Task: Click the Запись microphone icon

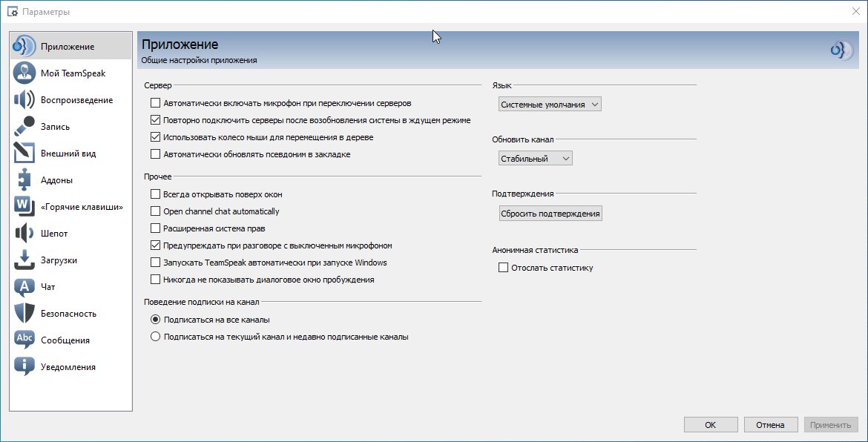Action: pos(24,126)
